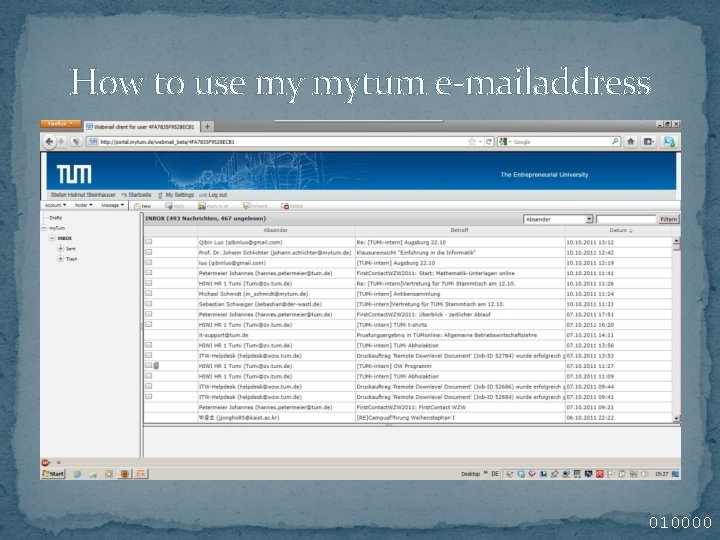Open mail from it-support@tum.de
720x540 pixels.
(x=408, y=335)
